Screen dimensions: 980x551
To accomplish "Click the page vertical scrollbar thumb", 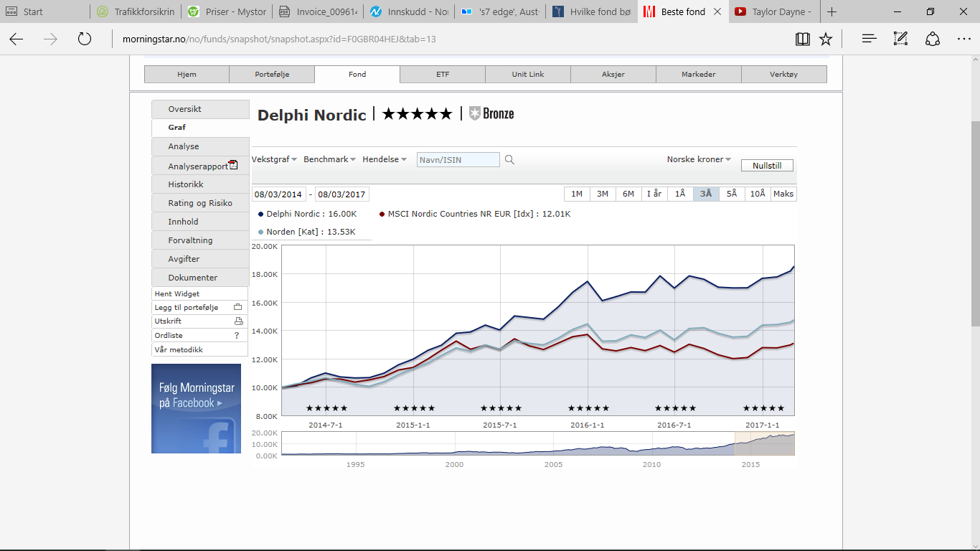I will tap(975, 224).
